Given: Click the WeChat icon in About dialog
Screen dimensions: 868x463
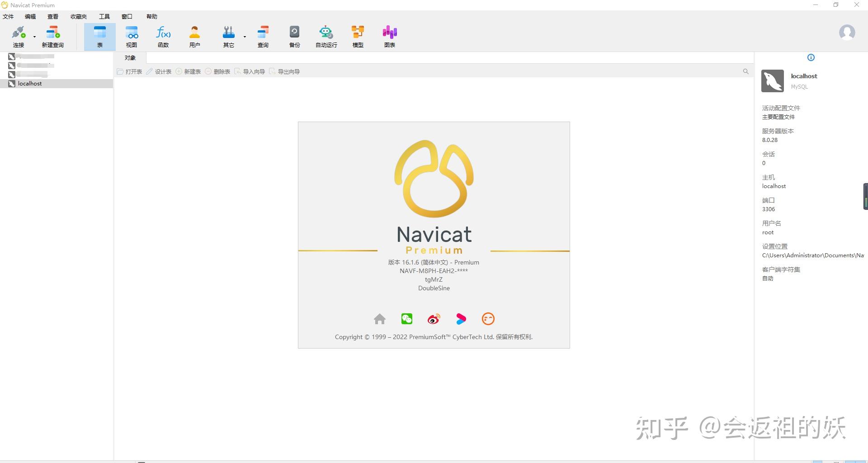Looking at the screenshot, I should click(x=407, y=319).
